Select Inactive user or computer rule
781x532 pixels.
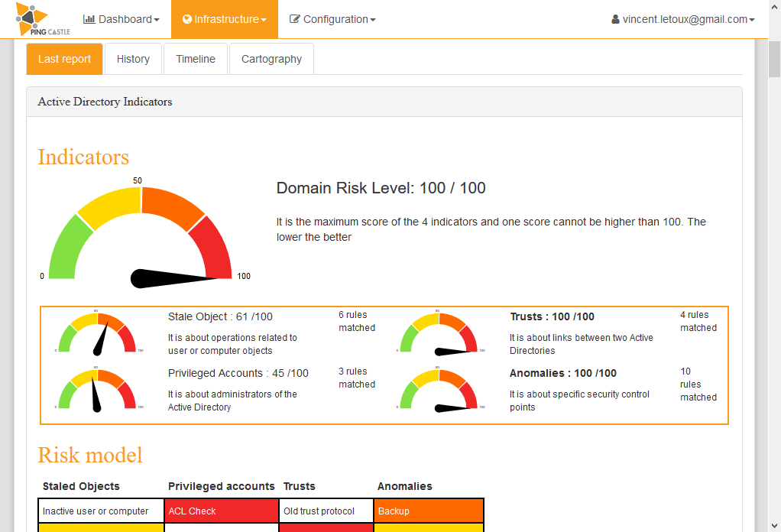click(x=101, y=511)
